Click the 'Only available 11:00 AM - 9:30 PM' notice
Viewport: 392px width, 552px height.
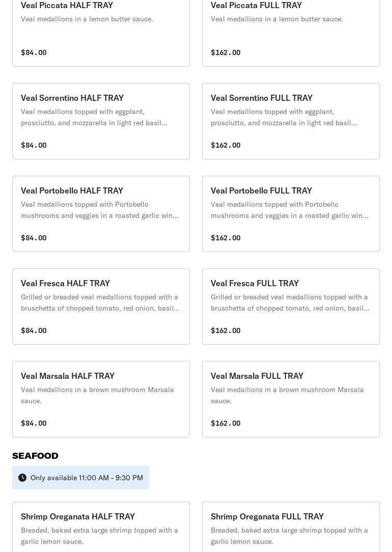(87, 478)
